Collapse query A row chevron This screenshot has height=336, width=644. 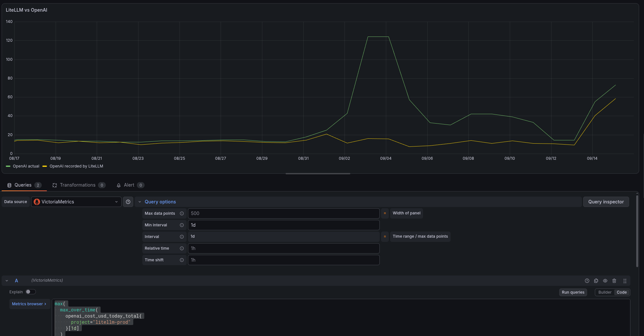pyautogui.click(x=7, y=281)
